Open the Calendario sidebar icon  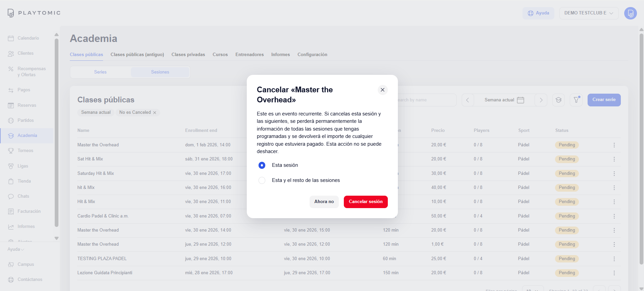[11, 38]
